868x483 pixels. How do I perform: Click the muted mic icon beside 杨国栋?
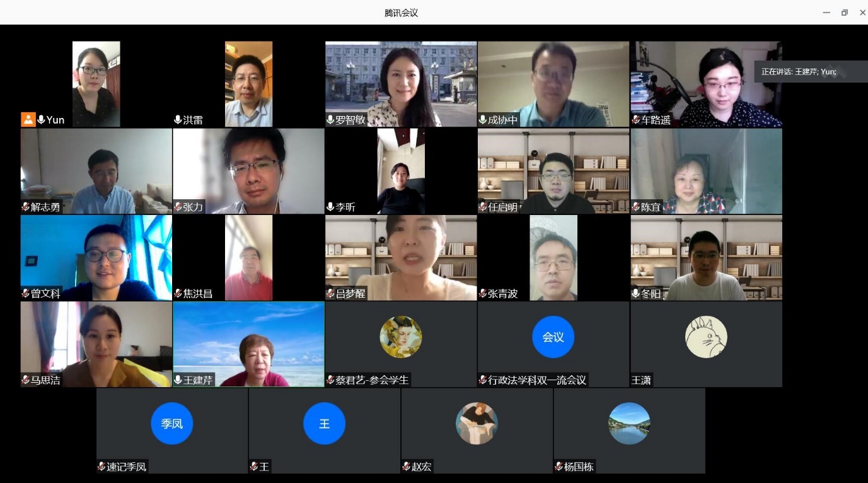click(x=558, y=467)
